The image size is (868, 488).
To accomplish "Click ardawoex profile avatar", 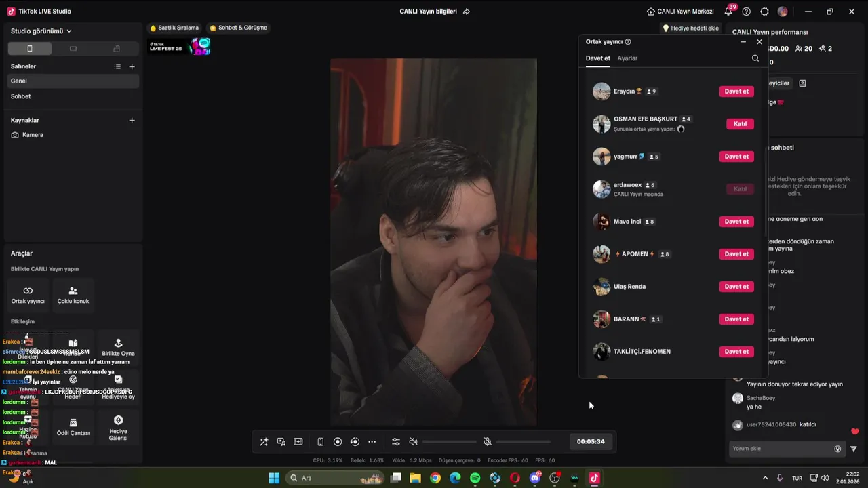I will [x=601, y=189].
